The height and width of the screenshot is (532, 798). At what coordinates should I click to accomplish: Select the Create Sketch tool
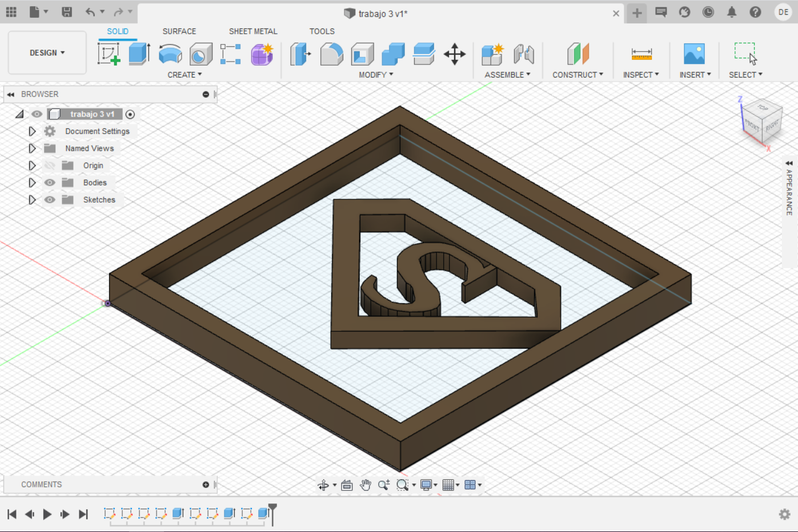(109, 54)
